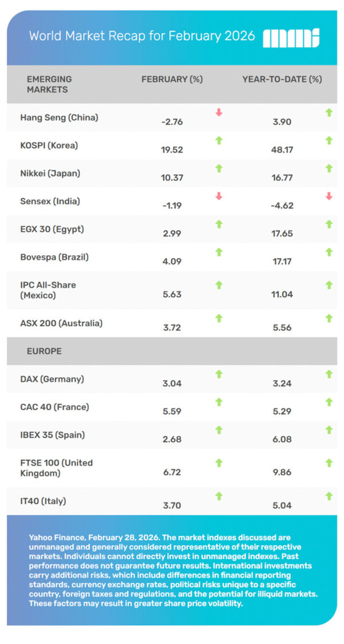Click the Year-to-Date (%) column header
This screenshot has width=344, height=644.
tap(282, 80)
